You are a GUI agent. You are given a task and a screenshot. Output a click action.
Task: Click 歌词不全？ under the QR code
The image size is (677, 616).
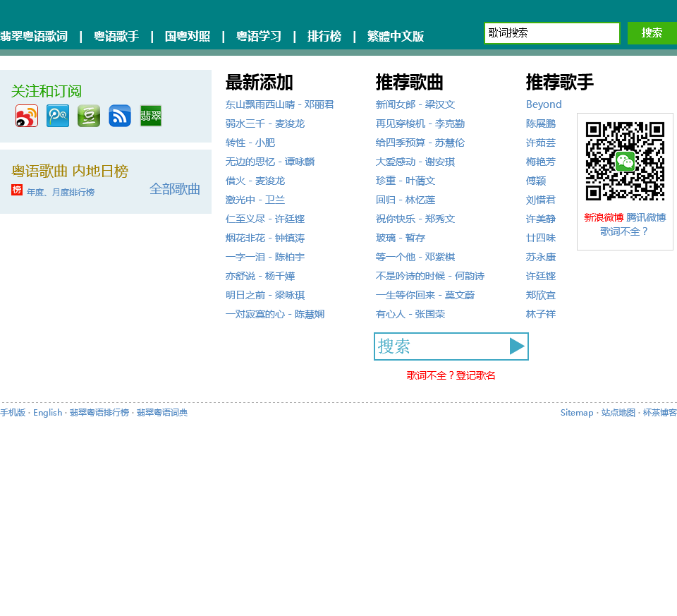(624, 231)
